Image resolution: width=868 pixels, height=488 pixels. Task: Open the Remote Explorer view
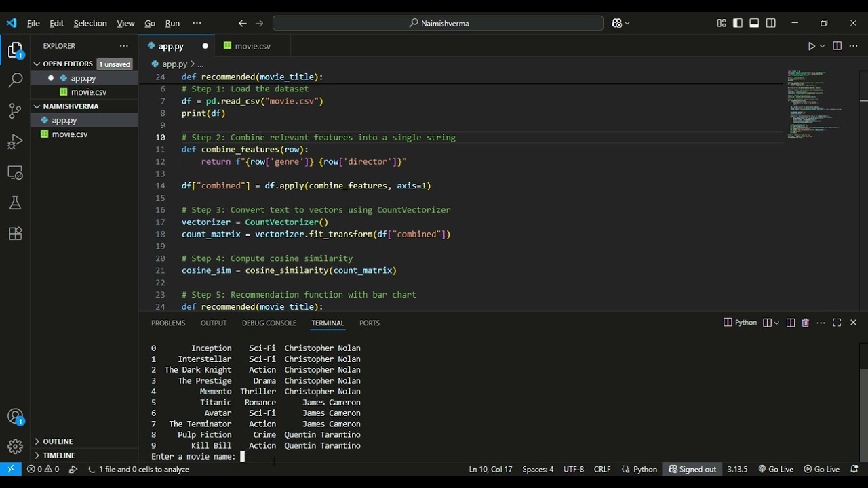[x=15, y=172]
